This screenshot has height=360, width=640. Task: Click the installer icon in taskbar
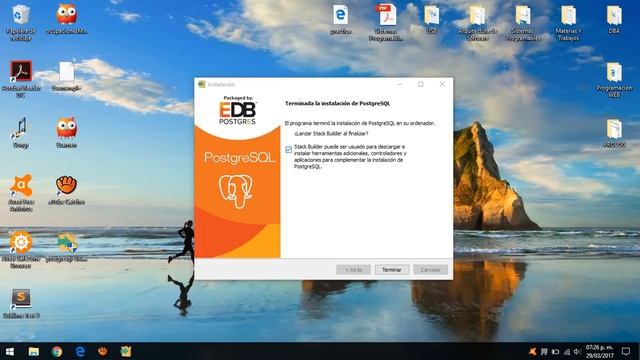tap(126, 351)
